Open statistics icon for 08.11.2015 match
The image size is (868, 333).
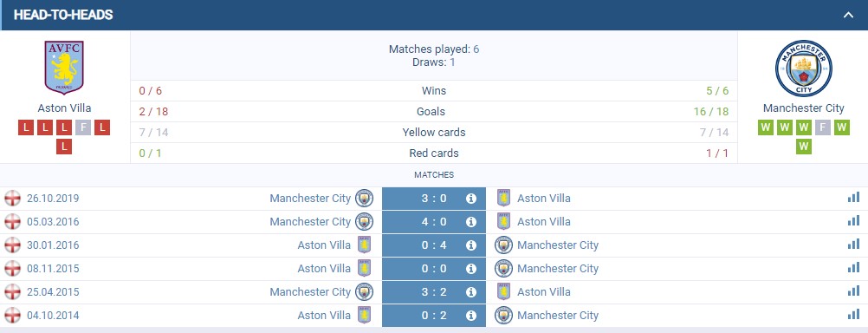(x=853, y=268)
